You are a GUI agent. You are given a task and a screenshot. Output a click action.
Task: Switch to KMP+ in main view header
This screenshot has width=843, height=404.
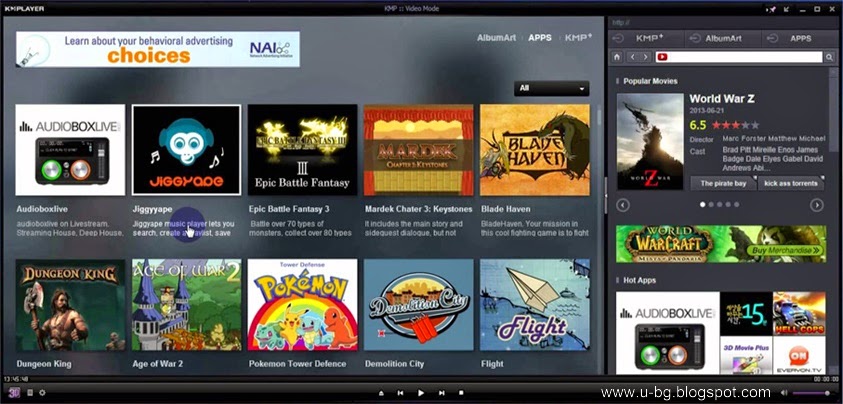click(578, 38)
